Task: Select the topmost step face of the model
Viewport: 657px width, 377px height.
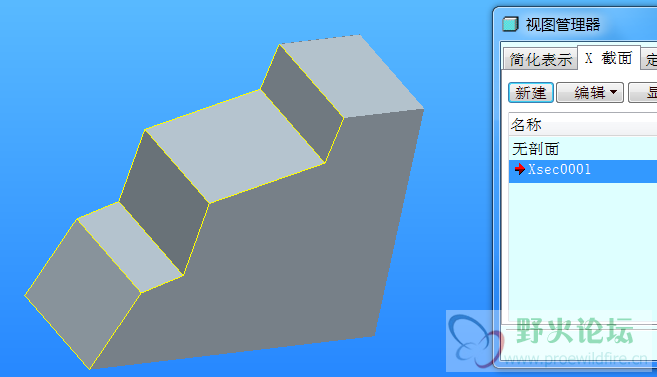Action: (x=352, y=75)
